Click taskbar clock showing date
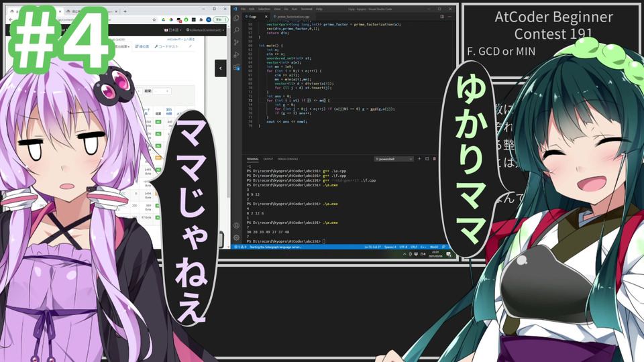This screenshot has width=644, height=362. pyautogui.click(x=435, y=254)
